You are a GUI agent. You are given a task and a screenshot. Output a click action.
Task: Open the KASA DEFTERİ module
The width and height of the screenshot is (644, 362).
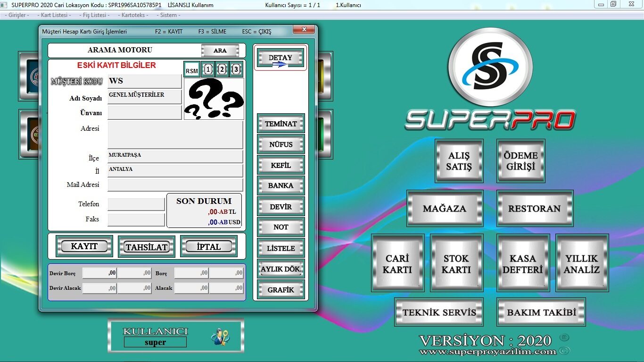523,263
